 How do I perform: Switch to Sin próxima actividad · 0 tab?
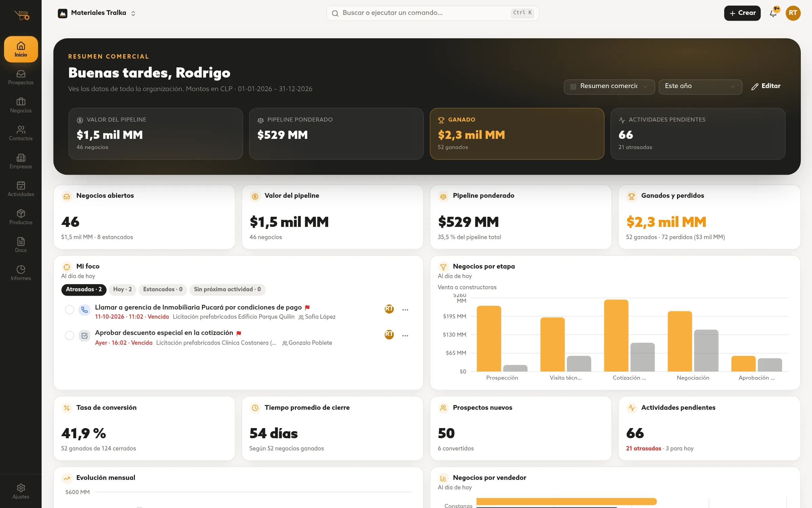coord(227,290)
